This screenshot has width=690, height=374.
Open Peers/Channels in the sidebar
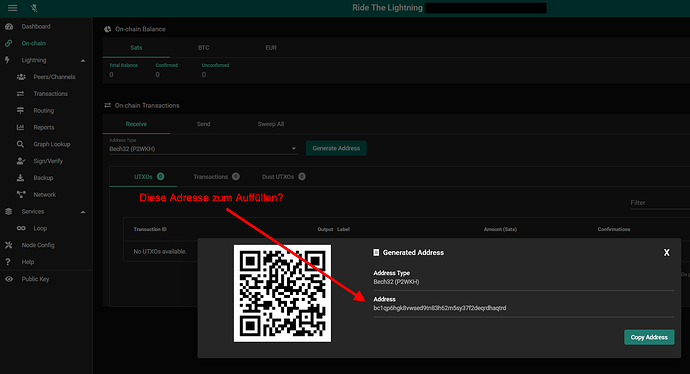tap(54, 77)
